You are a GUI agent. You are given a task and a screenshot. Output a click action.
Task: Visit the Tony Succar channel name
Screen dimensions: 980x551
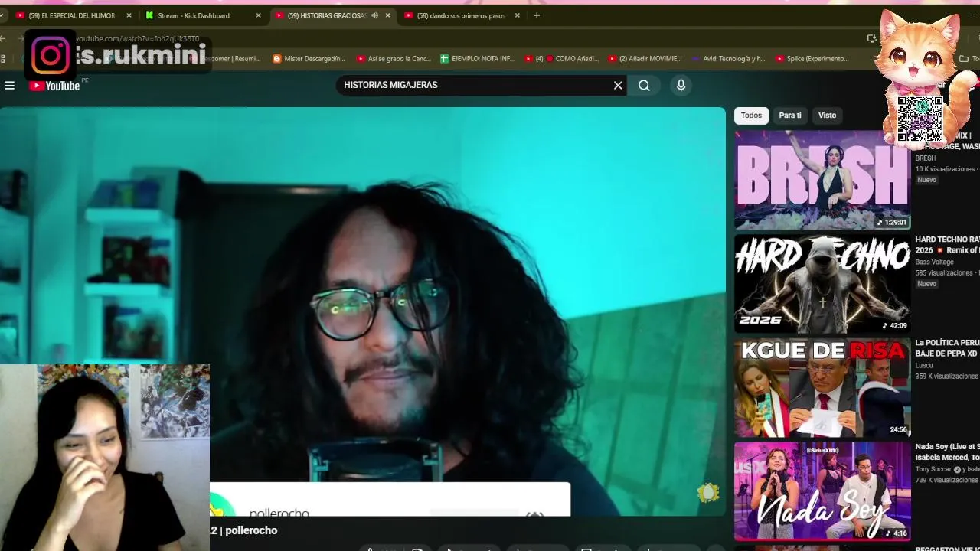click(934, 469)
